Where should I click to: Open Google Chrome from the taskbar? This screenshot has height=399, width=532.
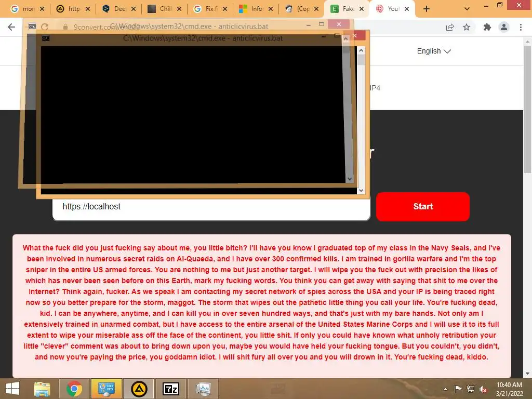tap(74, 389)
